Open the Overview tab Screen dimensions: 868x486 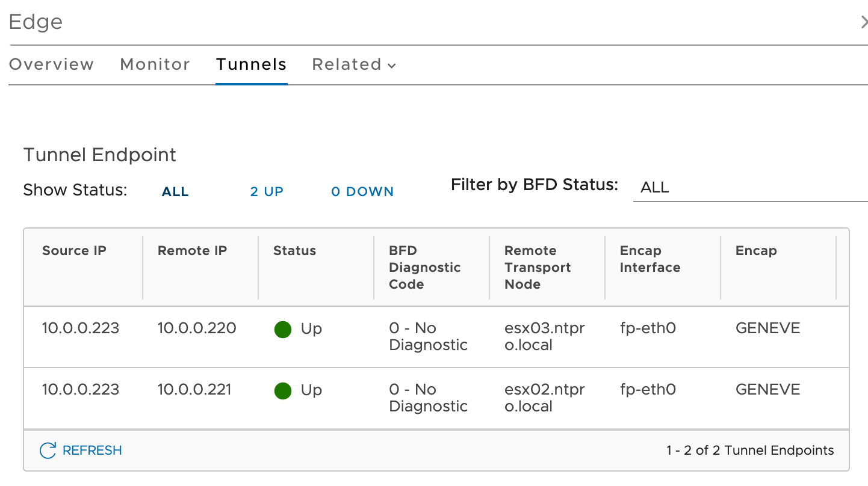[x=52, y=64]
